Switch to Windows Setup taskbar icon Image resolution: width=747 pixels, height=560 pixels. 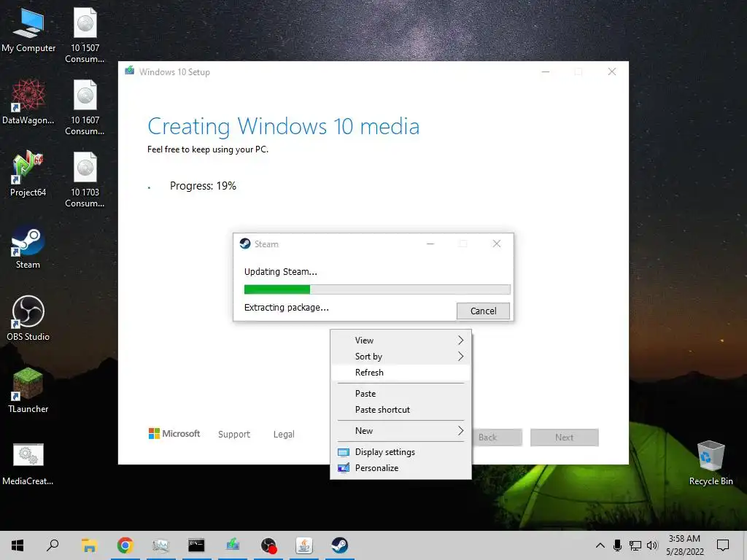pyautogui.click(x=233, y=545)
